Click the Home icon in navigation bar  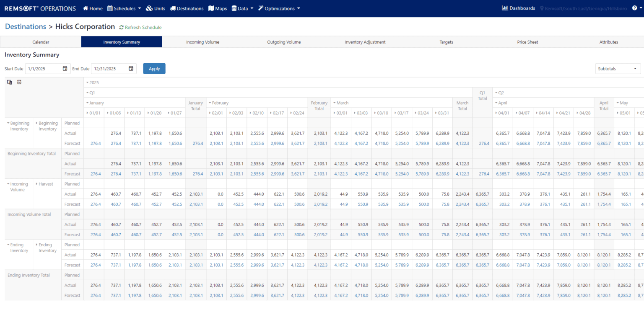[86, 8]
